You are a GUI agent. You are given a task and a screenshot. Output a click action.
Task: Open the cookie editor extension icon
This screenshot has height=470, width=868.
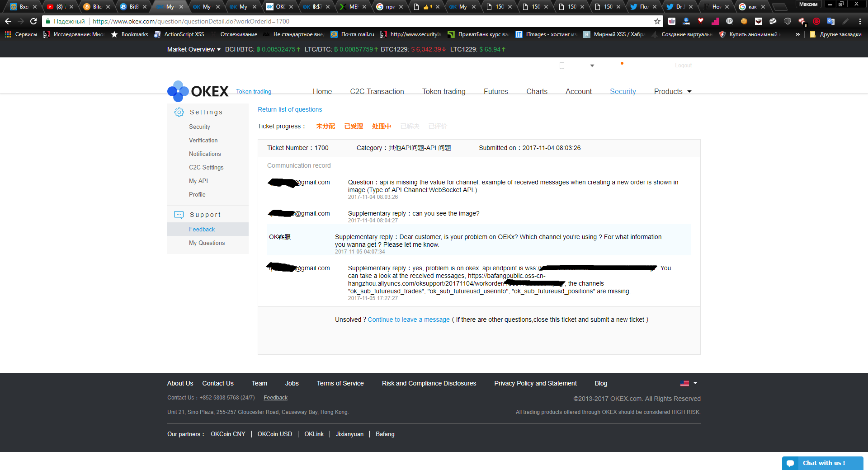[744, 21]
